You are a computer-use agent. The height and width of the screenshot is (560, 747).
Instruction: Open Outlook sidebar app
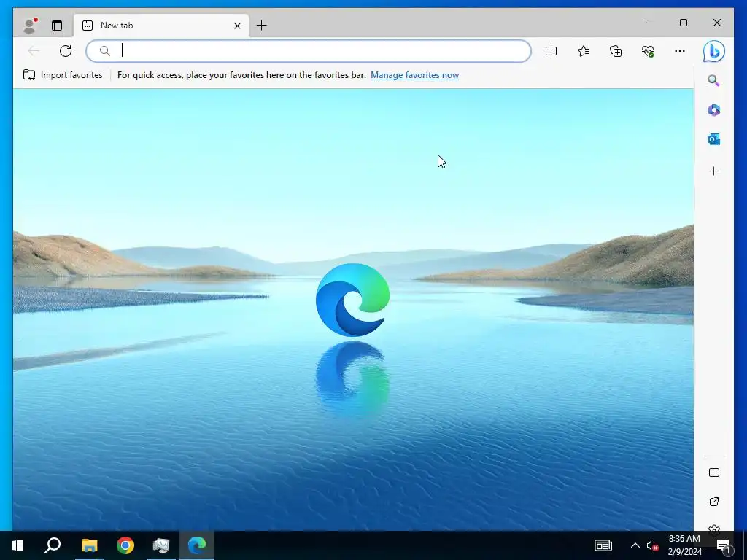(713, 139)
